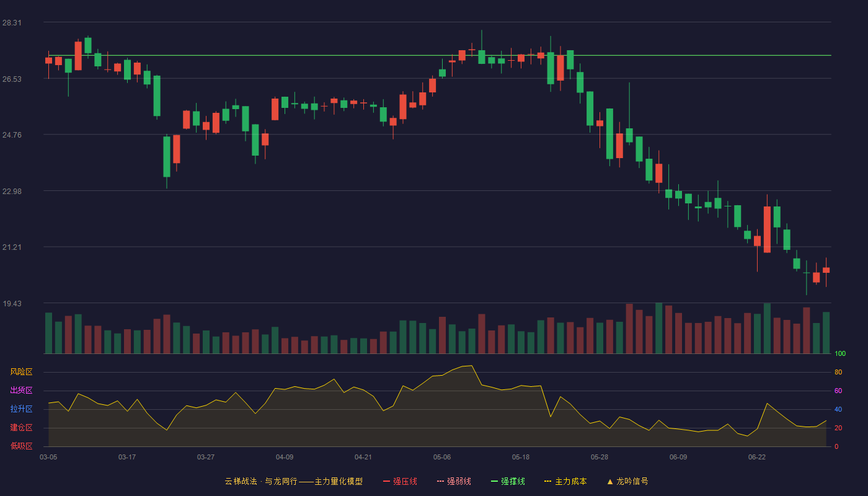Viewport: 868px width, 496px height.
Task: Click the horizontal green support line
Action: [x=440, y=55]
